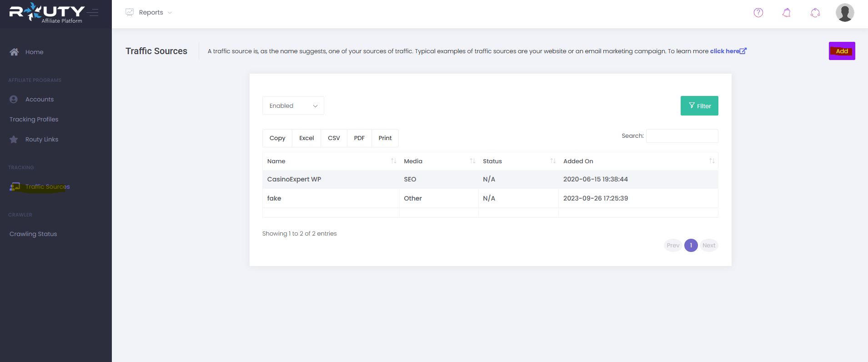Image resolution: width=868 pixels, height=362 pixels.
Task: Click the Prev pagination button
Action: [673, 245]
